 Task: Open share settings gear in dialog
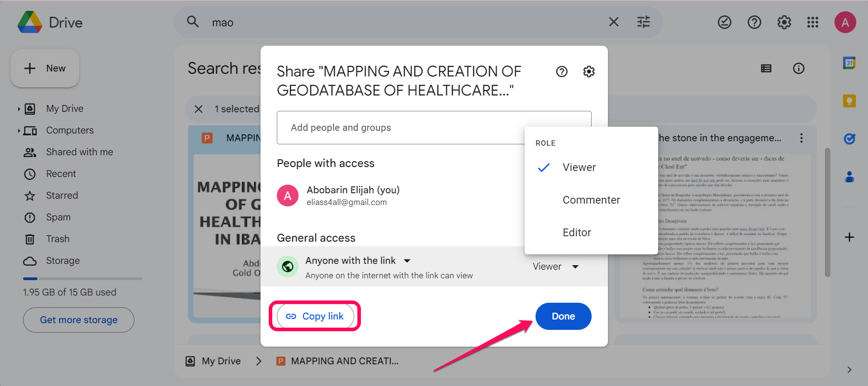pyautogui.click(x=588, y=71)
